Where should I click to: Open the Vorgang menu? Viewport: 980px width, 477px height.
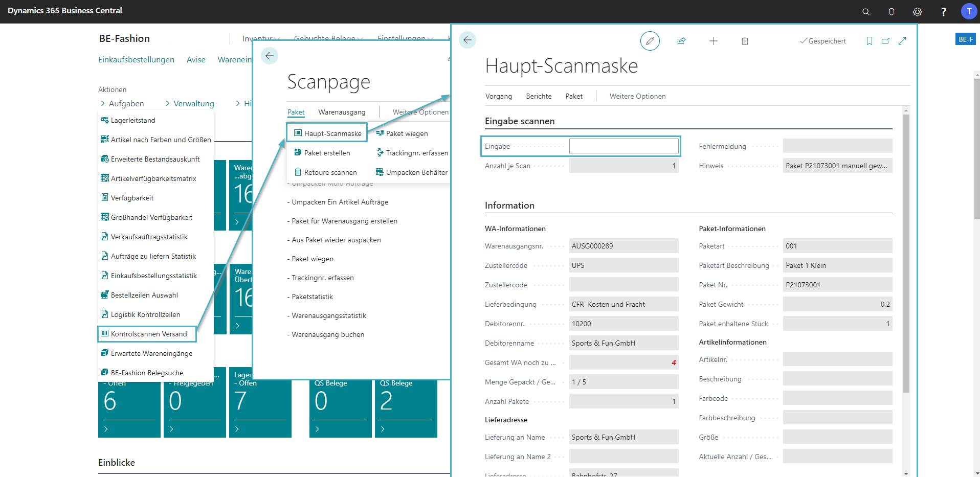pos(498,96)
